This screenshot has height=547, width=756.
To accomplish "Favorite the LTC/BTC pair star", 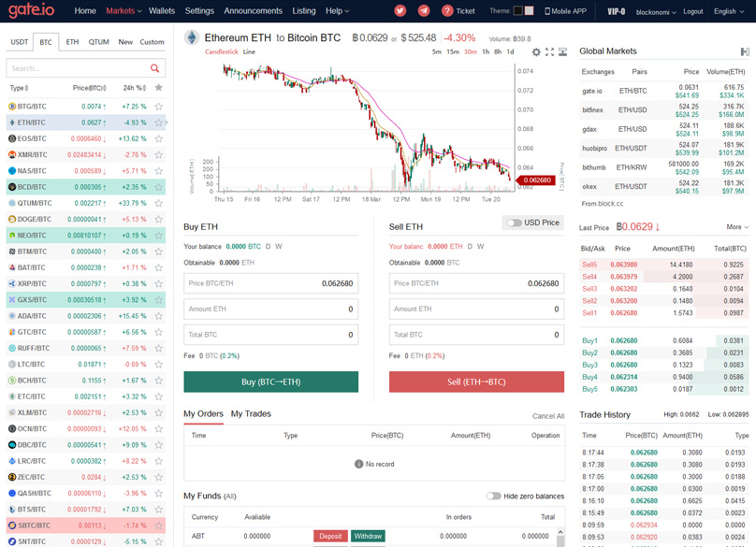I will click(x=159, y=365).
